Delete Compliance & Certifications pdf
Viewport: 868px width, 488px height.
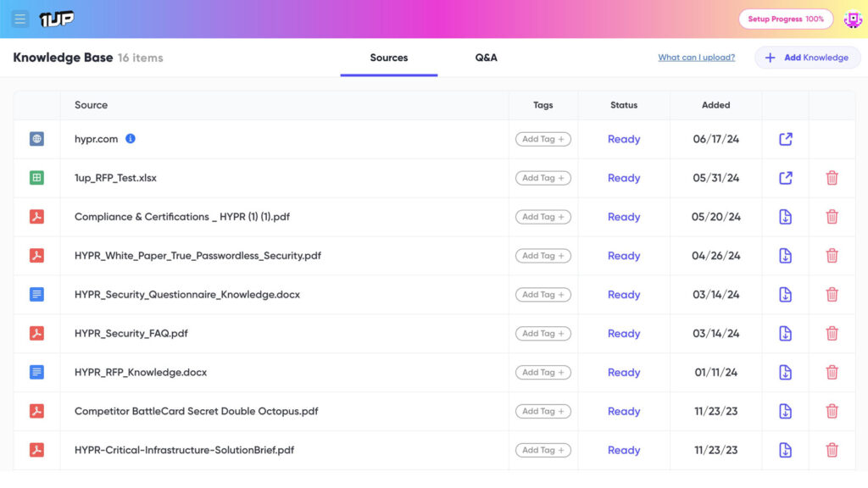(x=832, y=217)
